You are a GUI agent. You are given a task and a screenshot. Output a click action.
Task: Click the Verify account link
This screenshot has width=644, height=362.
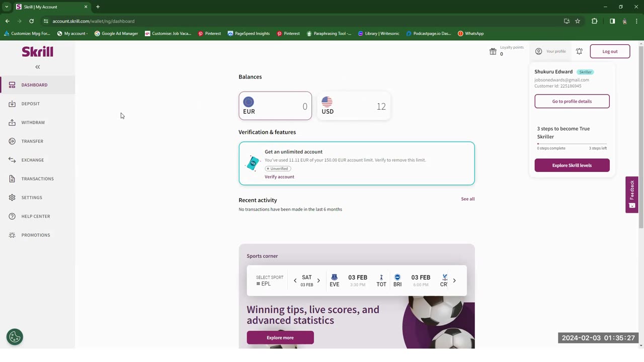click(279, 177)
